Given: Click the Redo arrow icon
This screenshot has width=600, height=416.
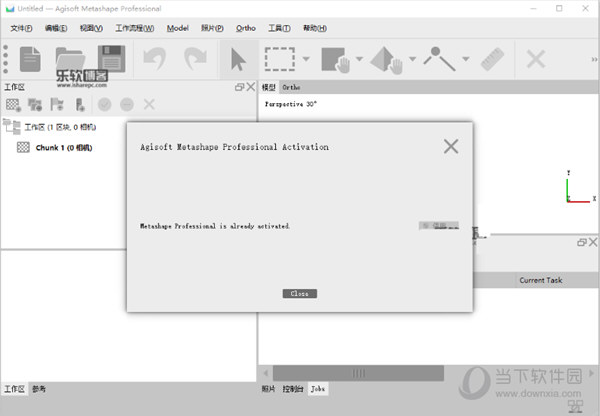Looking at the screenshot, I should pyautogui.click(x=195, y=59).
